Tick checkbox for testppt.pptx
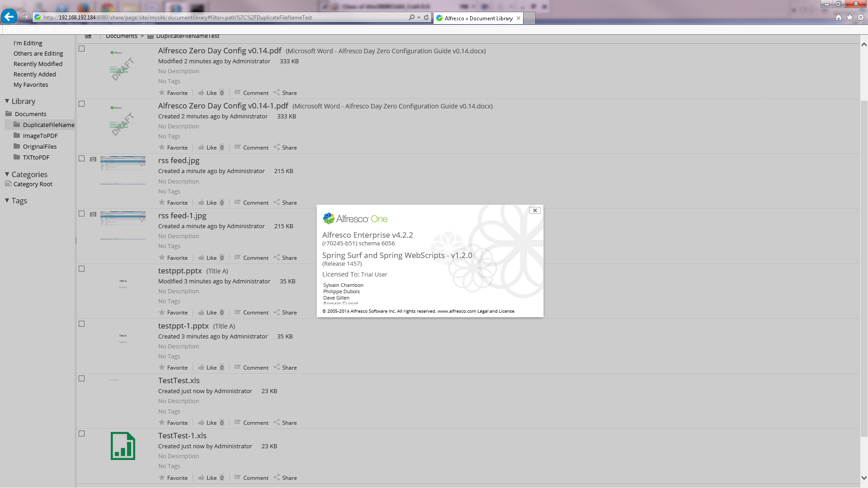 pos(82,268)
